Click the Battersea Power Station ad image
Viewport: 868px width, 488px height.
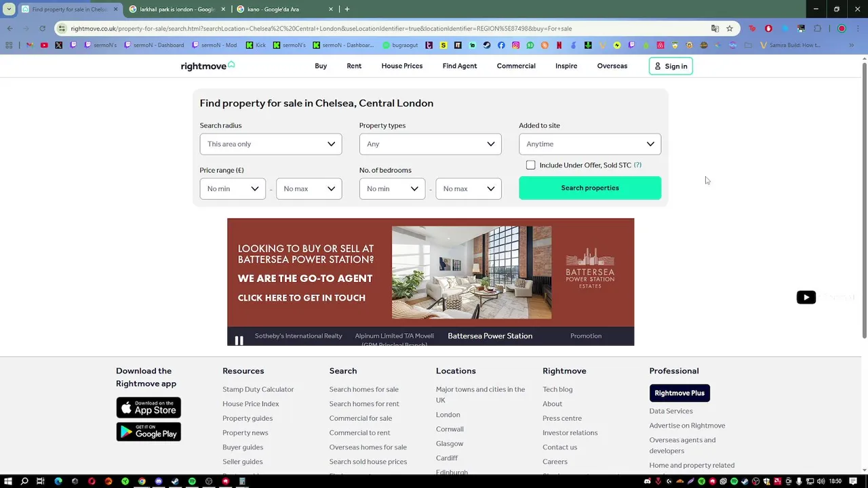pyautogui.click(x=471, y=272)
